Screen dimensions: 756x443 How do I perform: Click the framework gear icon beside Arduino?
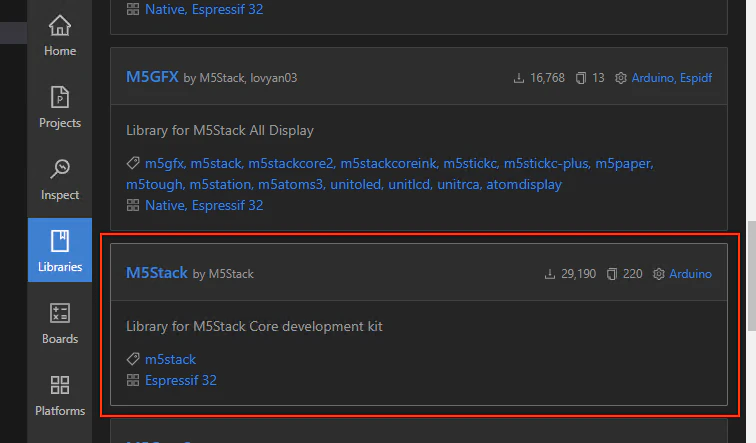coord(659,274)
